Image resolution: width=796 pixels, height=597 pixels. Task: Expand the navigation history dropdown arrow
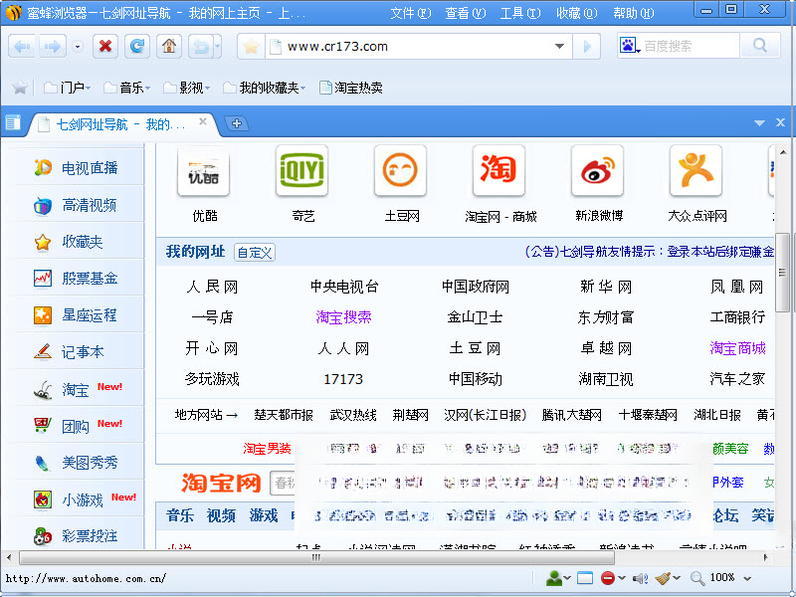click(78, 47)
